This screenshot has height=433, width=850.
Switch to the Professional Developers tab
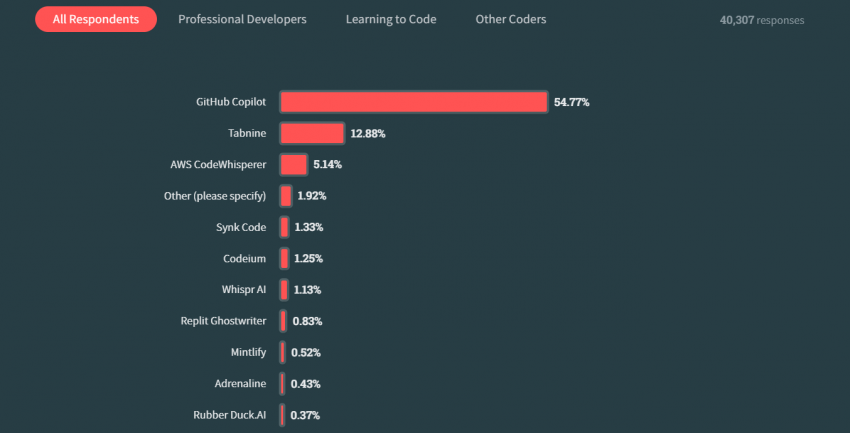tap(242, 19)
